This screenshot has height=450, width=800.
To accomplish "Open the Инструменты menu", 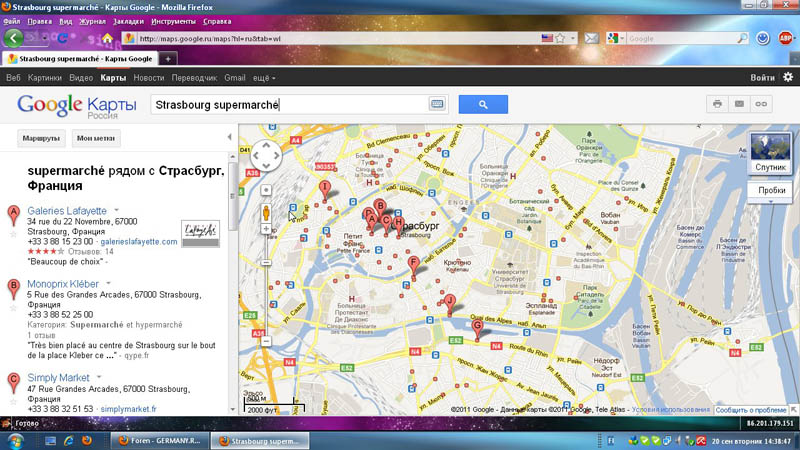I will pyautogui.click(x=173, y=20).
